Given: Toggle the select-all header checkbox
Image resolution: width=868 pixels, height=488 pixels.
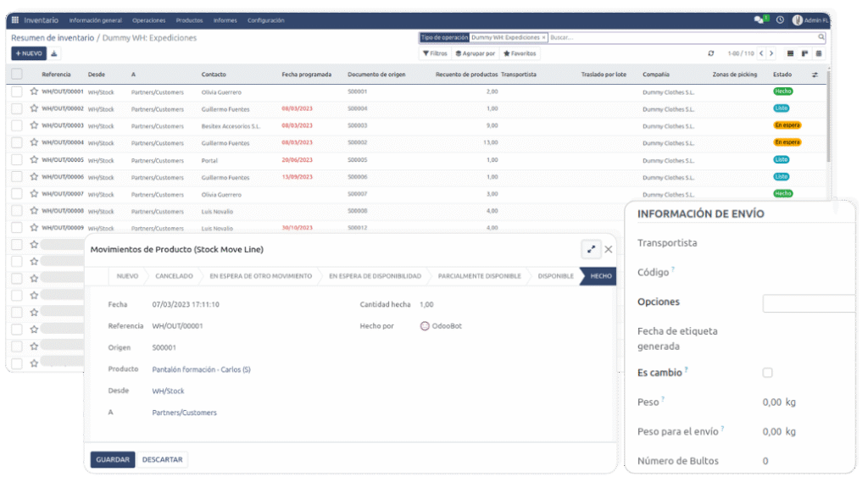Looking at the screenshot, I should click(x=17, y=75).
